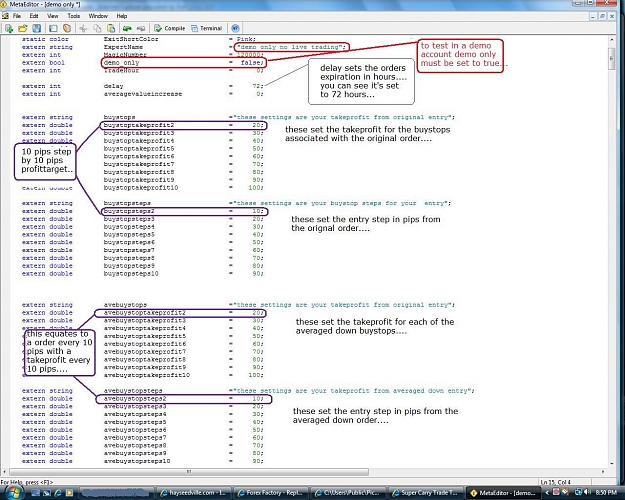Click the MetaEditor document icon in menu bar
Viewport: 625px width, 500px height.
coord(5,16)
